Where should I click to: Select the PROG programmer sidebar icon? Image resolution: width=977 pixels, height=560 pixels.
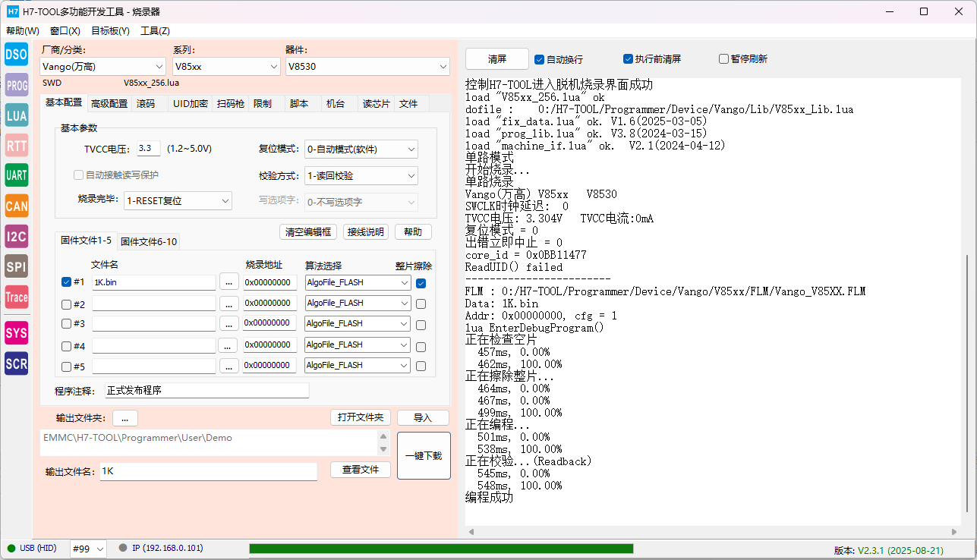[16, 85]
